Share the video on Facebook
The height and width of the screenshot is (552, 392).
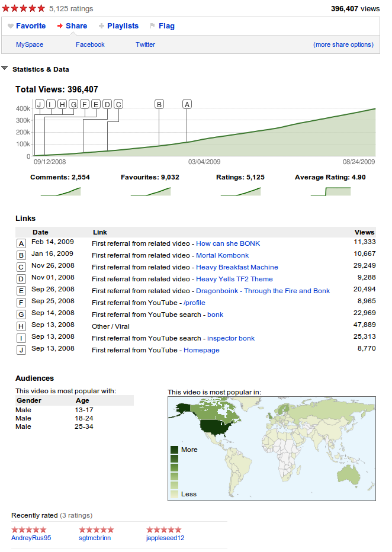tap(90, 44)
